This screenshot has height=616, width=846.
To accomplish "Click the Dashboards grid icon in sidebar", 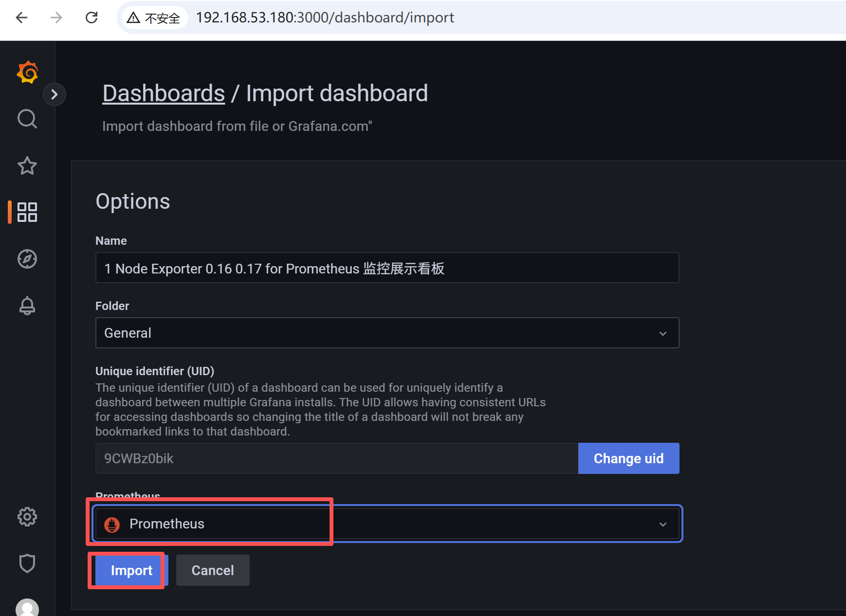I will [27, 212].
